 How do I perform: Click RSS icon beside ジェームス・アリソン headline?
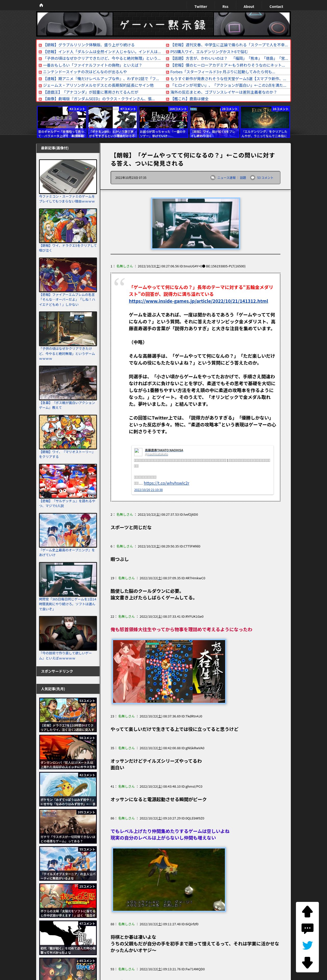(x=40, y=85)
